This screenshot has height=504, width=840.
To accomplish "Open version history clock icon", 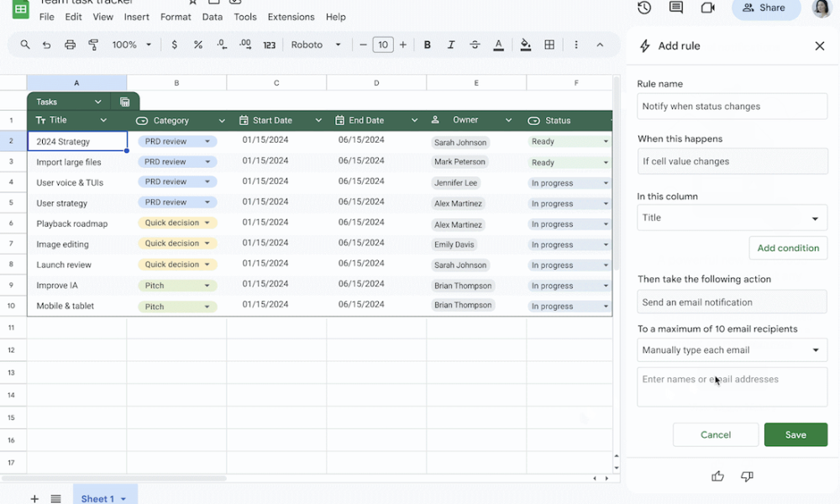I will tap(644, 8).
